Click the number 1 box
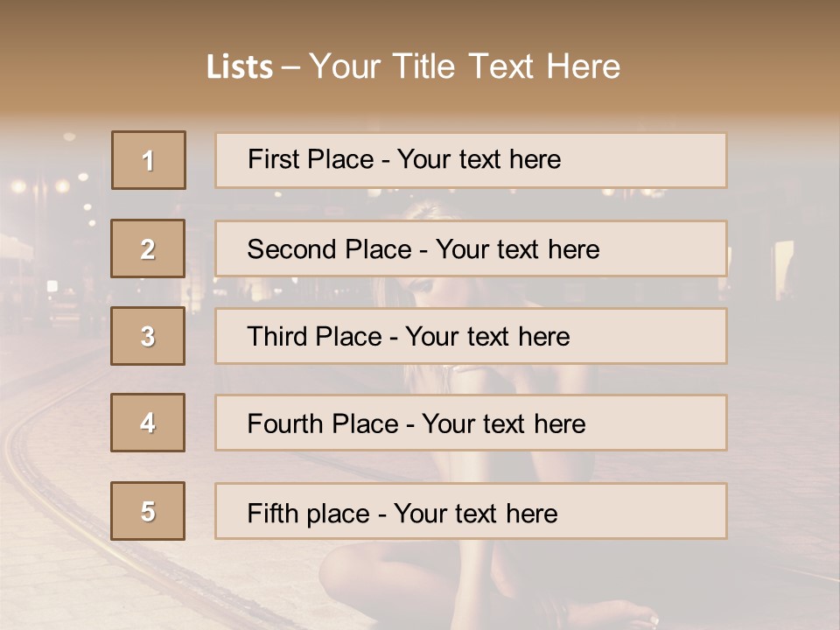This screenshot has width=840, height=630. pos(149,160)
